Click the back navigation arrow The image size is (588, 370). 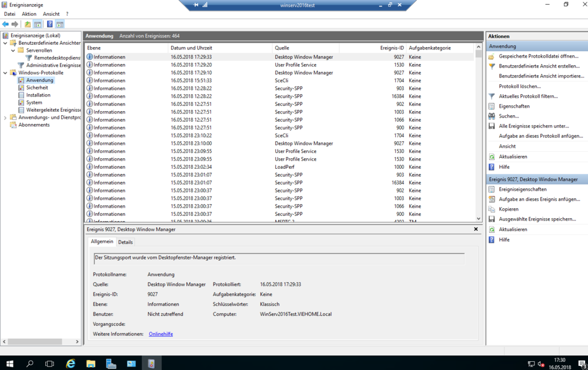[x=5, y=24]
